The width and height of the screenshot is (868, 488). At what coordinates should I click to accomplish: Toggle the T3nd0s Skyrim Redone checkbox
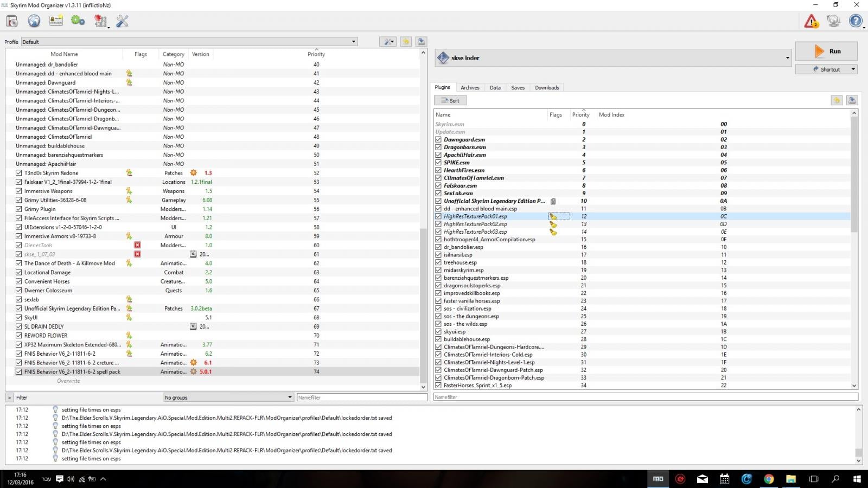point(19,173)
